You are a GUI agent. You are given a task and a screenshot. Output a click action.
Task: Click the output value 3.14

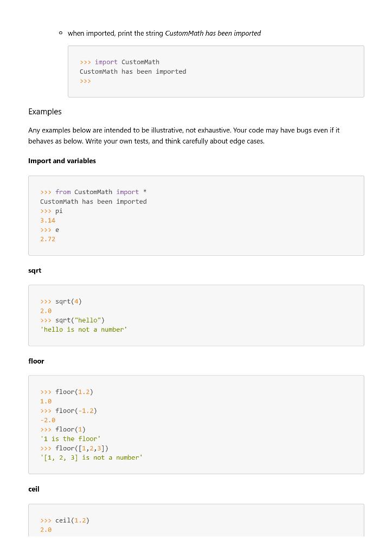pos(48,221)
